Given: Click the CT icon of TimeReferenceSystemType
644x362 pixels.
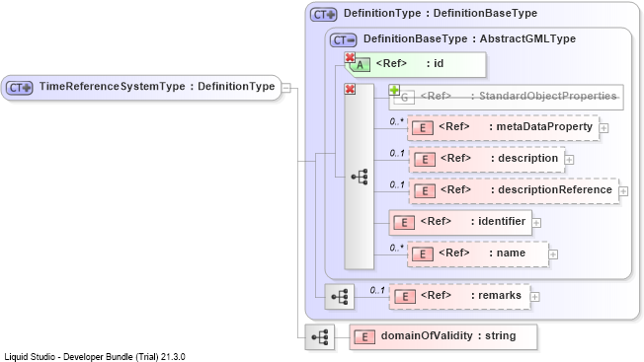Looking at the screenshot, I should [20, 88].
